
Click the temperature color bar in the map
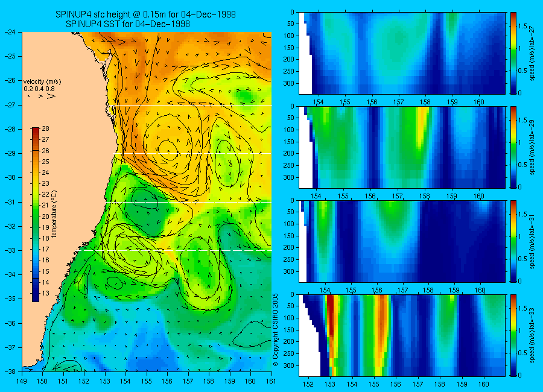coord(36,215)
